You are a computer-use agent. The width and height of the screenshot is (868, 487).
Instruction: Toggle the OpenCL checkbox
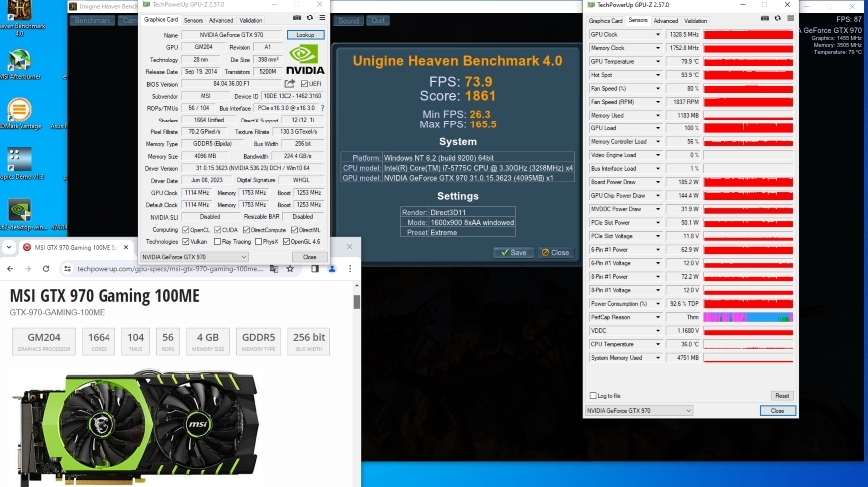pyautogui.click(x=186, y=230)
